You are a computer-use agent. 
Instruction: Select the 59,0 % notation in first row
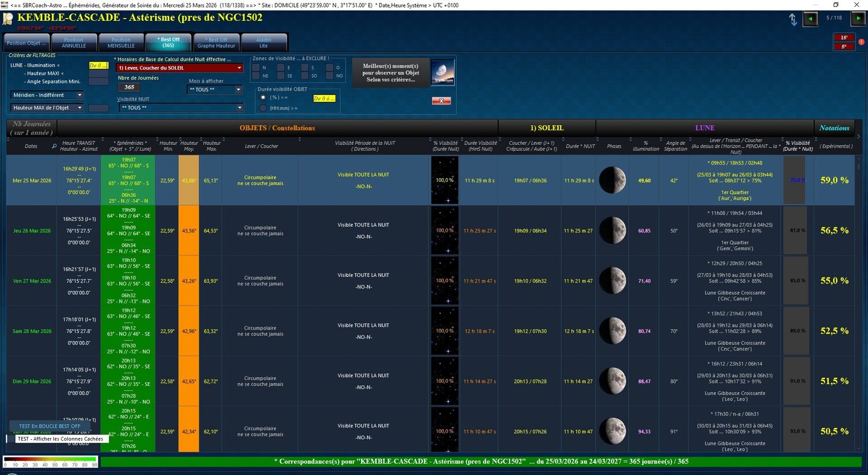(x=834, y=180)
